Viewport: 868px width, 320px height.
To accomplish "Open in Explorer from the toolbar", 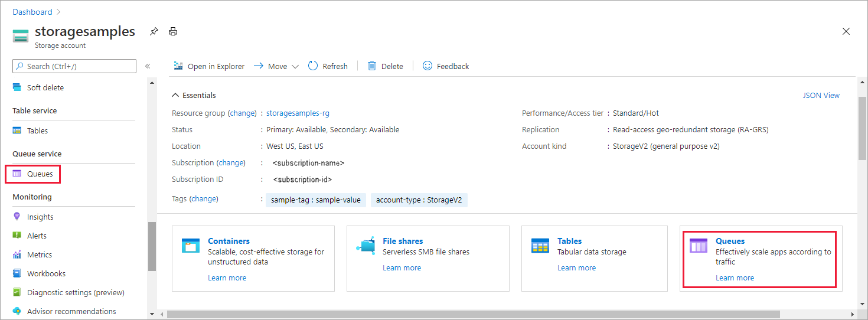I will click(x=209, y=66).
